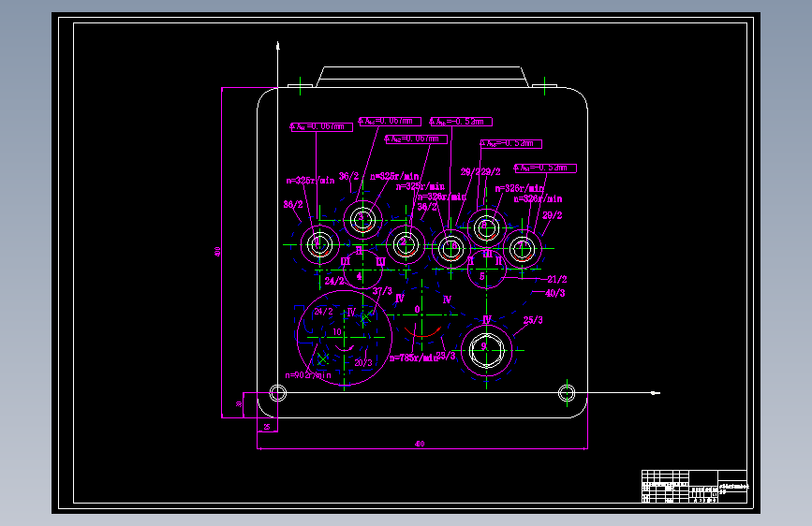The height and width of the screenshot is (526, 812).
Task: Select the 20/3 gear annotation
Action: [x=363, y=363]
